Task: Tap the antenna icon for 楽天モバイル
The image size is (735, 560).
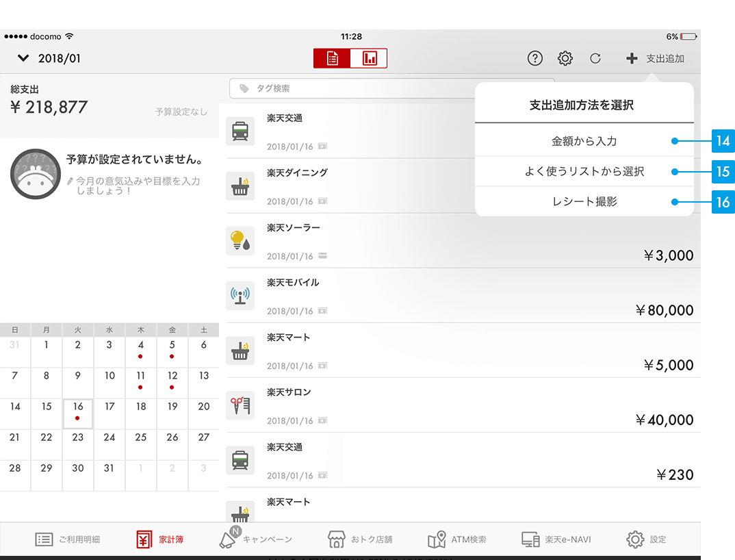Action: [240, 296]
